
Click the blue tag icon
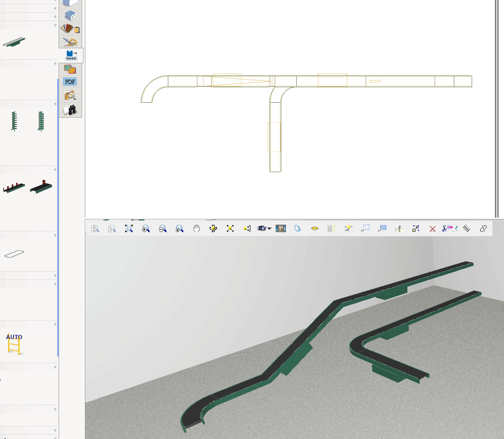point(298,229)
